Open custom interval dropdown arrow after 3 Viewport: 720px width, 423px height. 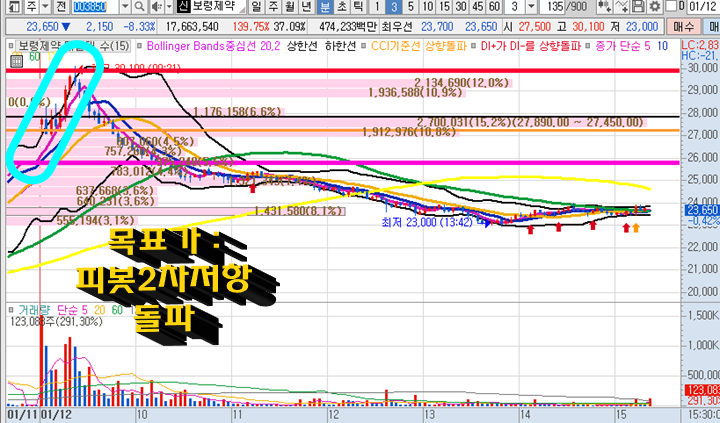(x=531, y=6)
